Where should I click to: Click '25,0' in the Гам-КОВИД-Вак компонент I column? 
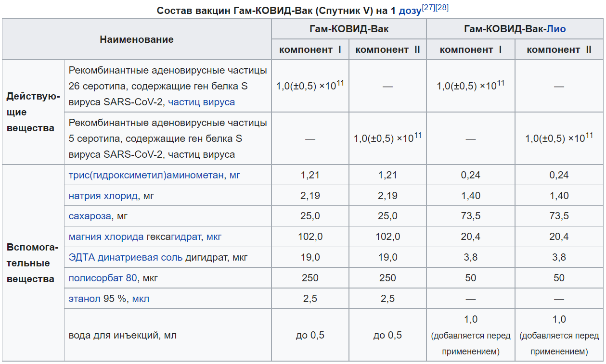tap(310, 216)
